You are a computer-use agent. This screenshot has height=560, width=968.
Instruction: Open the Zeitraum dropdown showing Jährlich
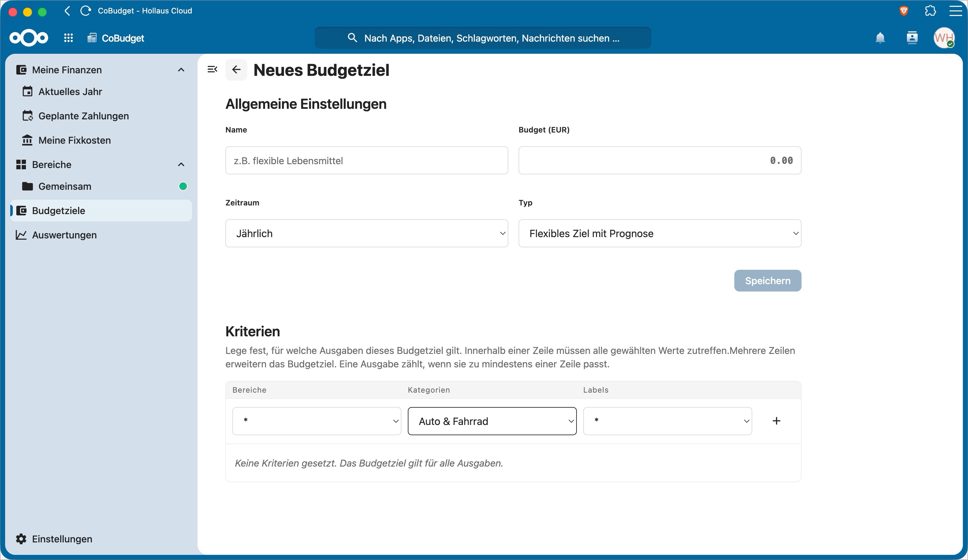click(367, 233)
